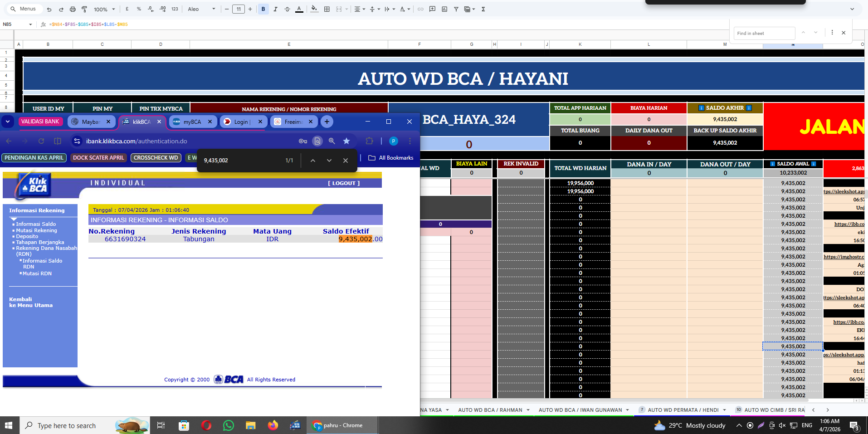Open the PENDINGAN KAS APRIL bookmark

coord(34,158)
